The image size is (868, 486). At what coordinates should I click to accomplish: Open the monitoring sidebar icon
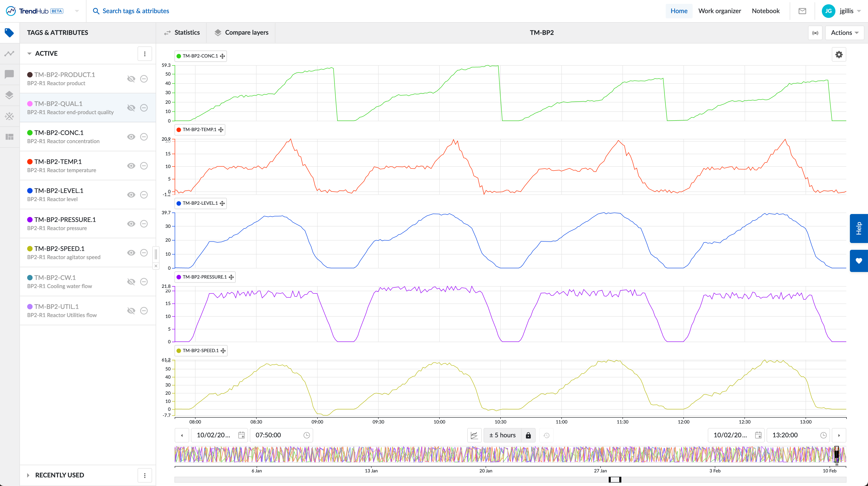pos(10,116)
